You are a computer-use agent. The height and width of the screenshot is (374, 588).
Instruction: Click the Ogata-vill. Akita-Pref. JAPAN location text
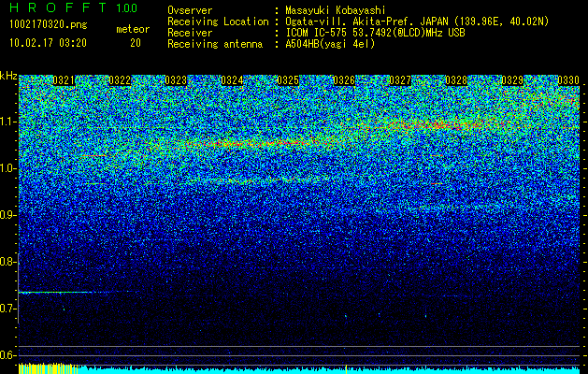click(x=417, y=22)
